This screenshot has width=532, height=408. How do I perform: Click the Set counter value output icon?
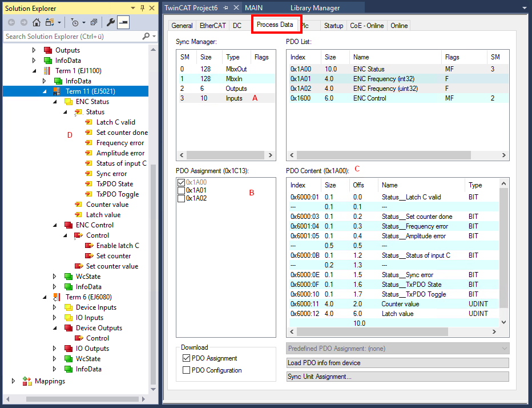[x=79, y=266]
